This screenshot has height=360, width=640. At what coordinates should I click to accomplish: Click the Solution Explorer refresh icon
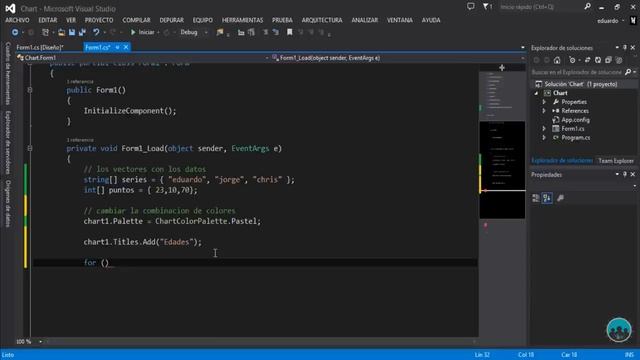point(598,60)
